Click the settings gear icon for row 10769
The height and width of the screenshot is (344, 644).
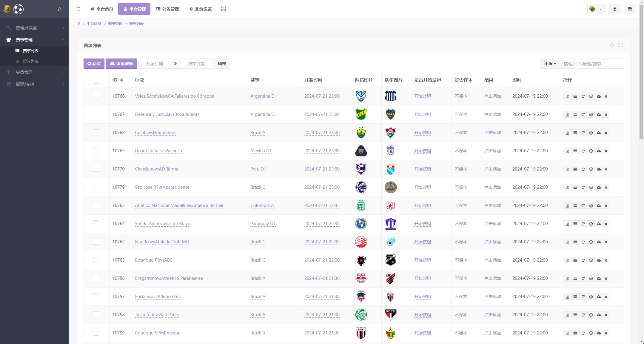590,151
